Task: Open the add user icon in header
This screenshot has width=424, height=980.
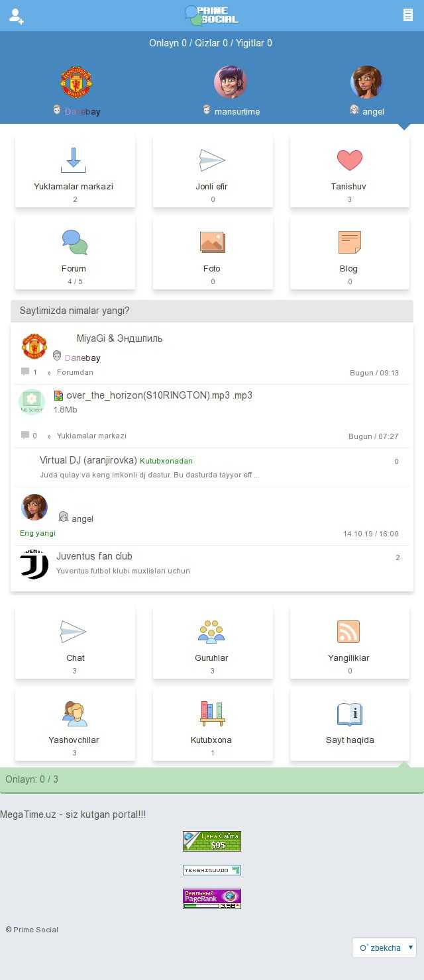Action: pyautogui.click(x=17, y=16)
